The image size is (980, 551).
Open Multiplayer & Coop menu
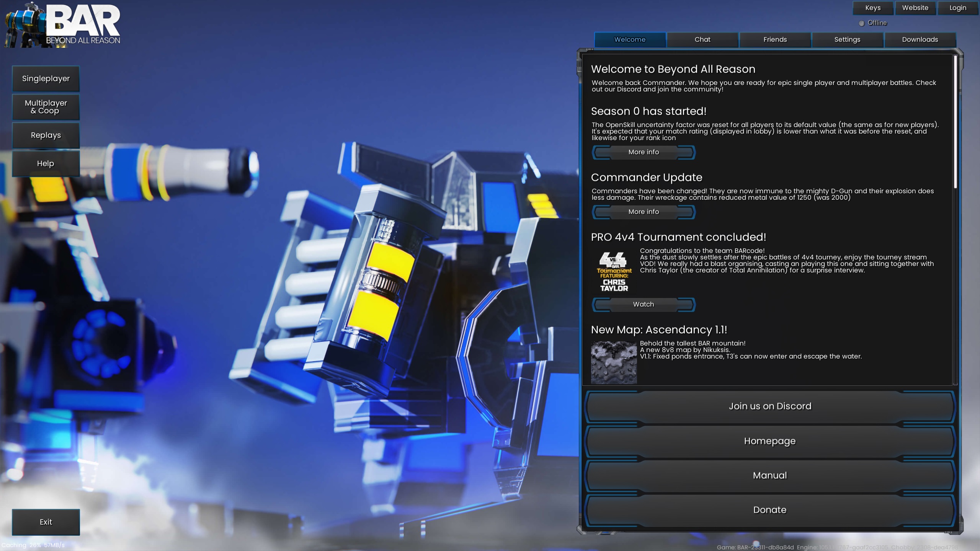[x=46, y=107]
